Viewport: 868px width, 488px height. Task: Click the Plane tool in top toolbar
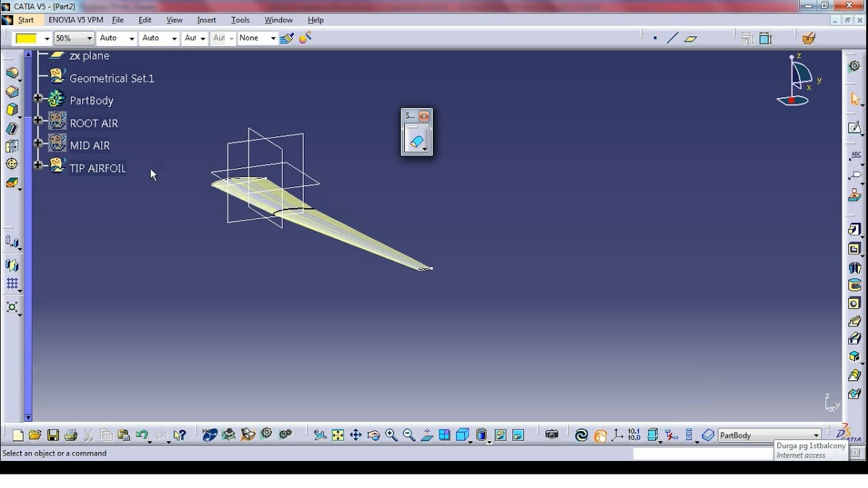(x=691, y=39)
